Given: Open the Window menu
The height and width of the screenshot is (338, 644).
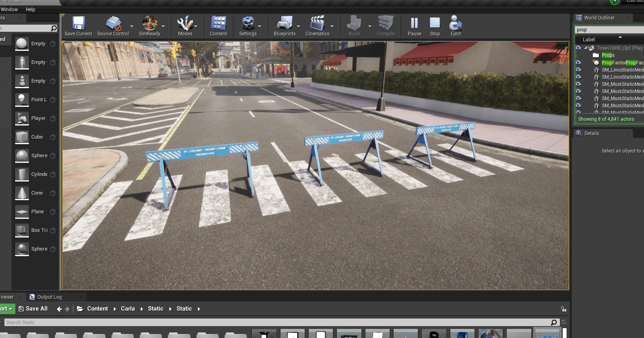Looking at the screenshot, I should click(x=9, y=10).
